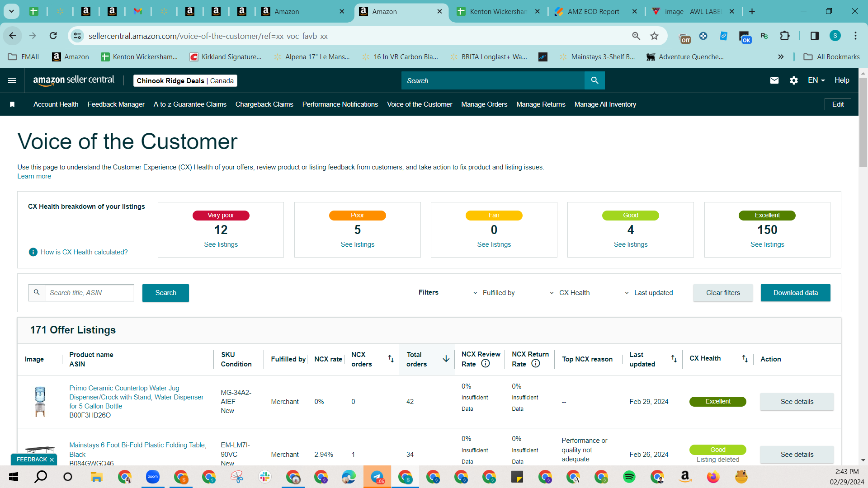Open File Explorer from the taskbar
868x488 pixels.
coord(97,477)
